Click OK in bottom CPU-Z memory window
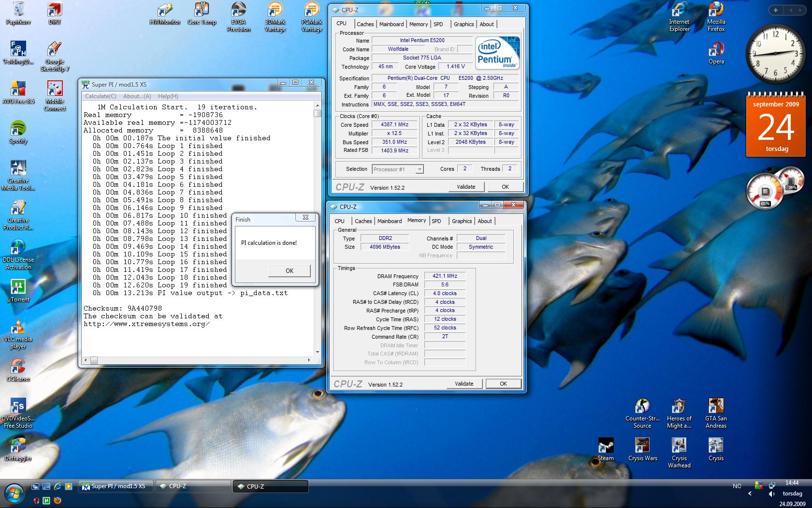Screen dimensions: 812x508 click(x=503, y=384)
